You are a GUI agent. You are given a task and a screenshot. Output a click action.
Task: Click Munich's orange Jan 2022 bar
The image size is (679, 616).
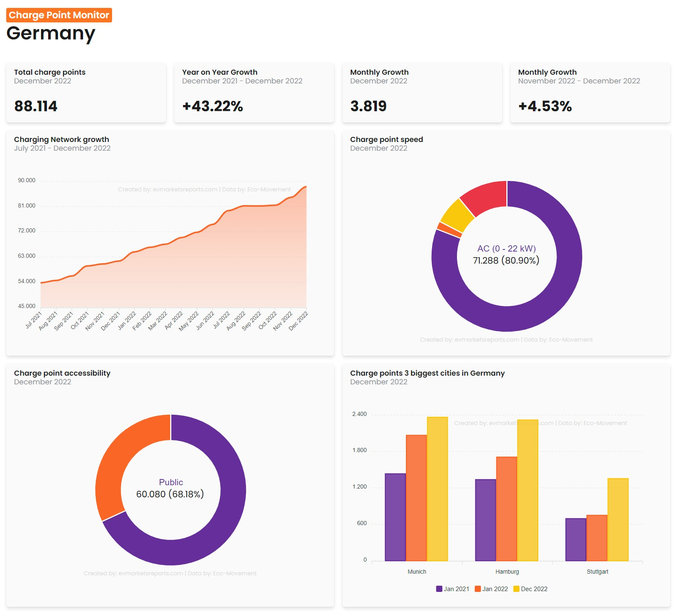[416, 498]
